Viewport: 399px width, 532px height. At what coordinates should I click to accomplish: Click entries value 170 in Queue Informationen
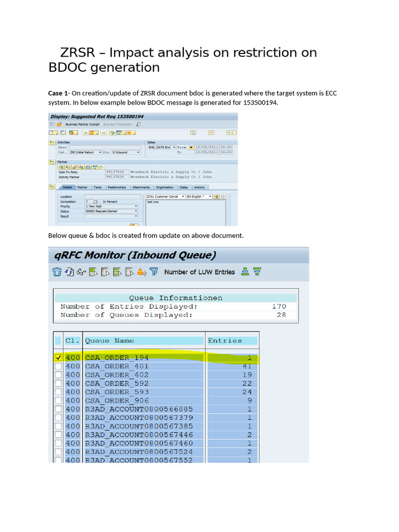tap(279, 307)
